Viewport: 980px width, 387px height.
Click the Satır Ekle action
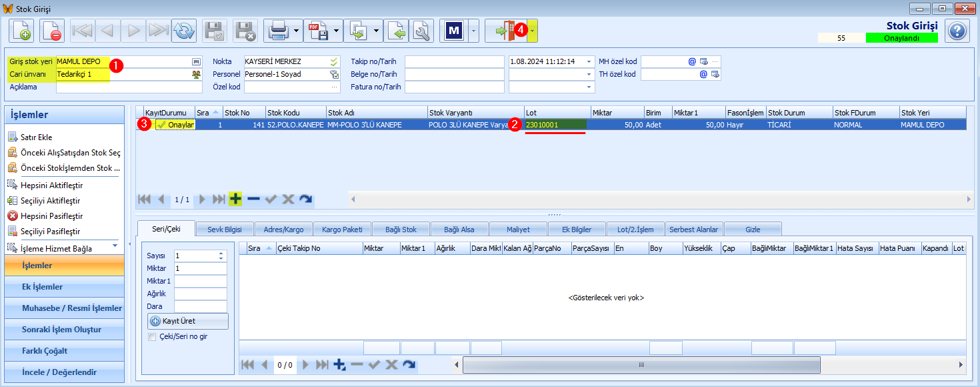click(x=30, y=137)
